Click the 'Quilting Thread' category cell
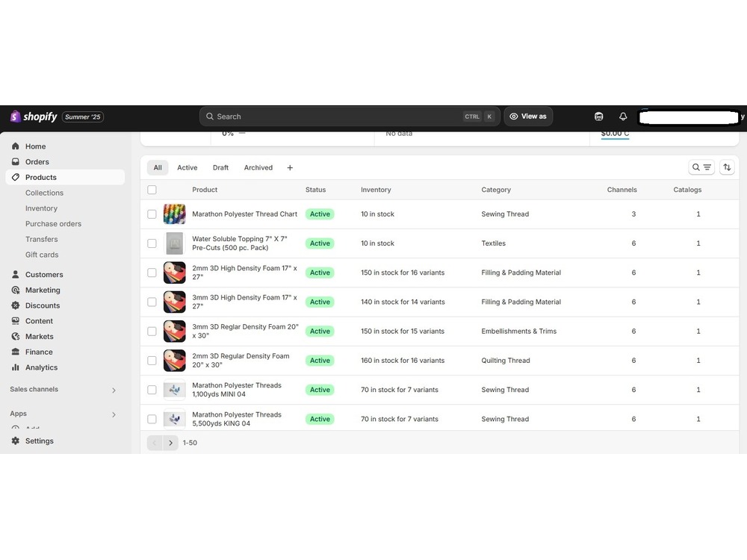This screenshot has height=560, width=747. pos(506,361)
